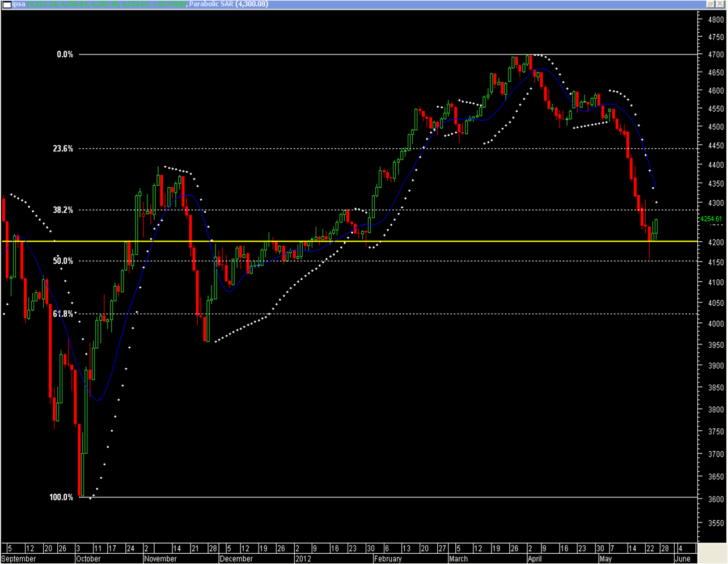Click the April label on the time axis

[x=535, y=559]
